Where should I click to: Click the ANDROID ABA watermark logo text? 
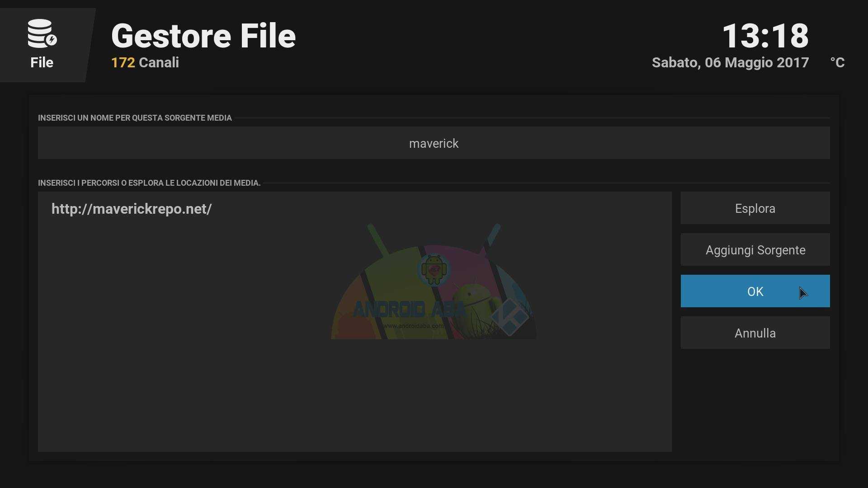(x=408, y=310)
